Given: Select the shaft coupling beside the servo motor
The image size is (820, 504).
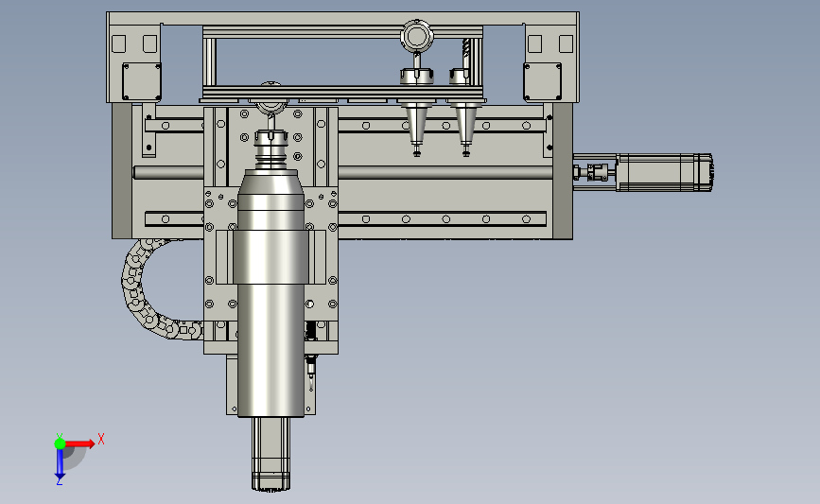Looking at the screenshot, I should coord(596,172).
